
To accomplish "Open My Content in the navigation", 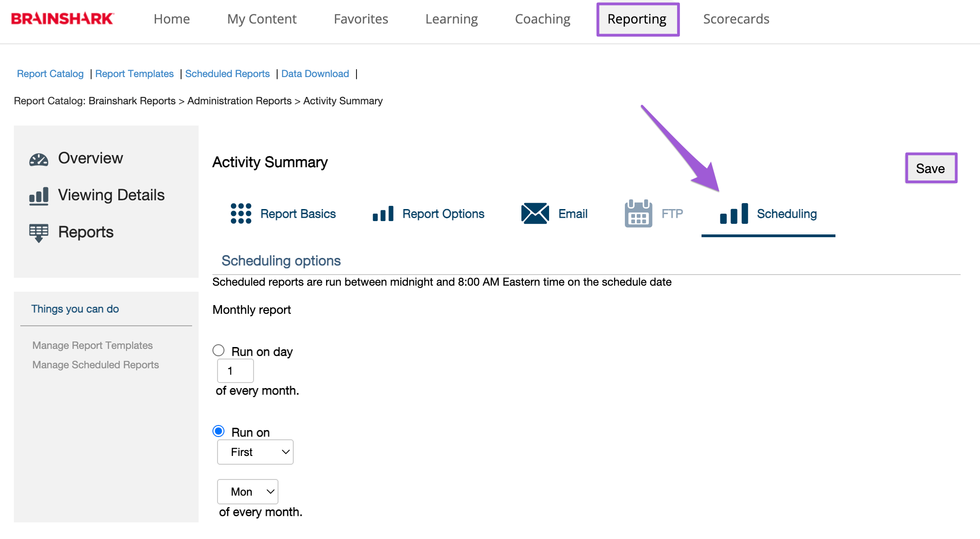I will pos(262,19).
